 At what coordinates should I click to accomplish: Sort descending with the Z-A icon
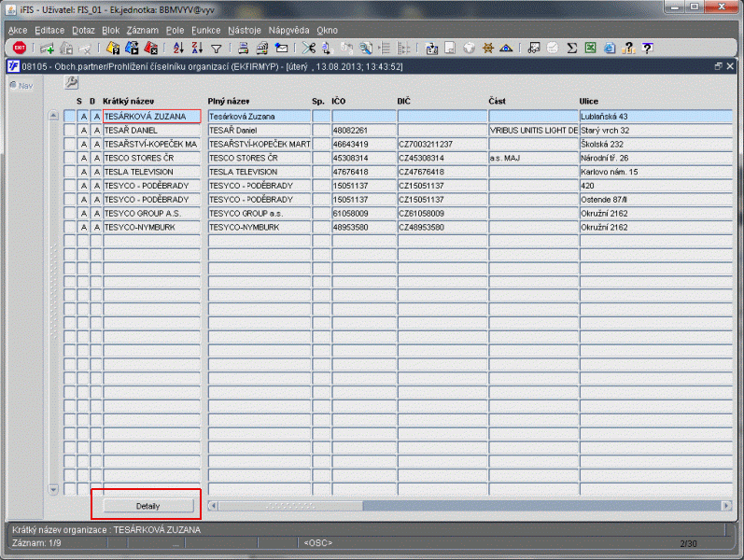pyautogui.click(x=197, y=48)
